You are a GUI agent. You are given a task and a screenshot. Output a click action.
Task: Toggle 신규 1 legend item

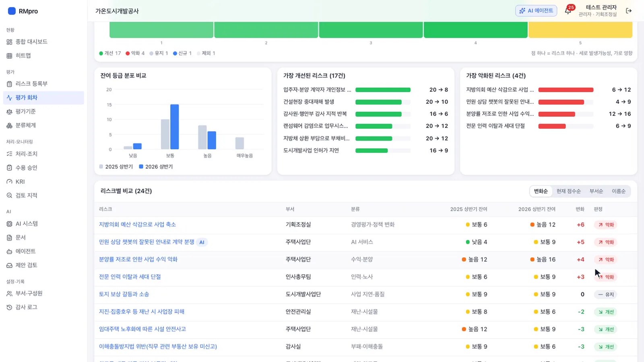click(182, 53)
